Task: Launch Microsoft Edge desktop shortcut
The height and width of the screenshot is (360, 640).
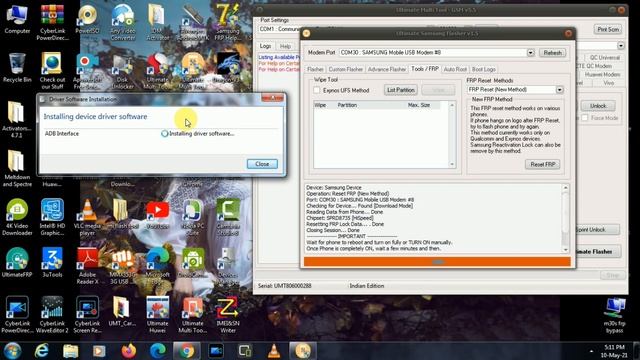Action: pos(158,266)
